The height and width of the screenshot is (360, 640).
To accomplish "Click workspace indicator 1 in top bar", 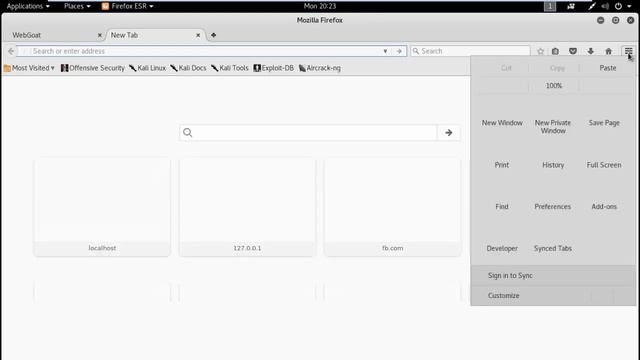I will (550, 6).
